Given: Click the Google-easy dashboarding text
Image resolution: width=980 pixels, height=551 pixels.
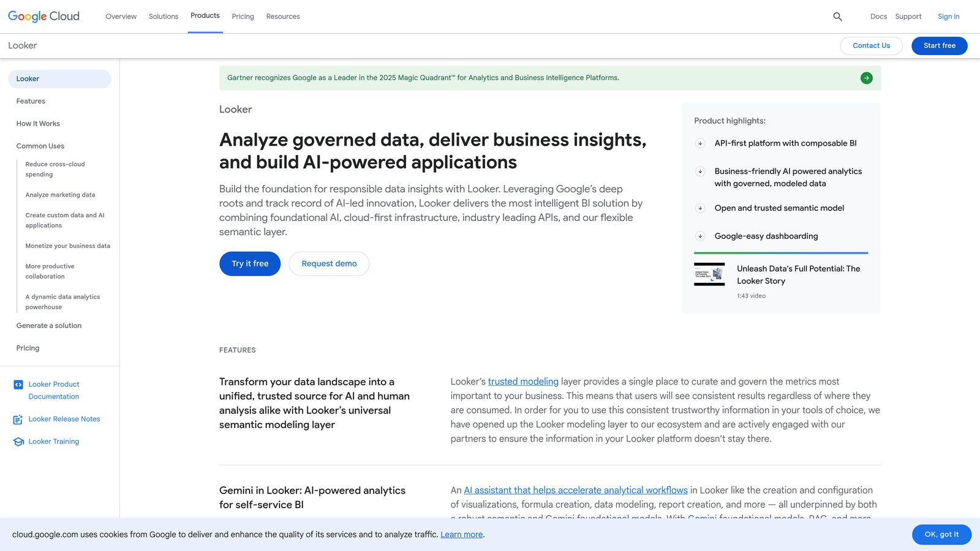Looking at the screenshot, I should click(766, 236).
